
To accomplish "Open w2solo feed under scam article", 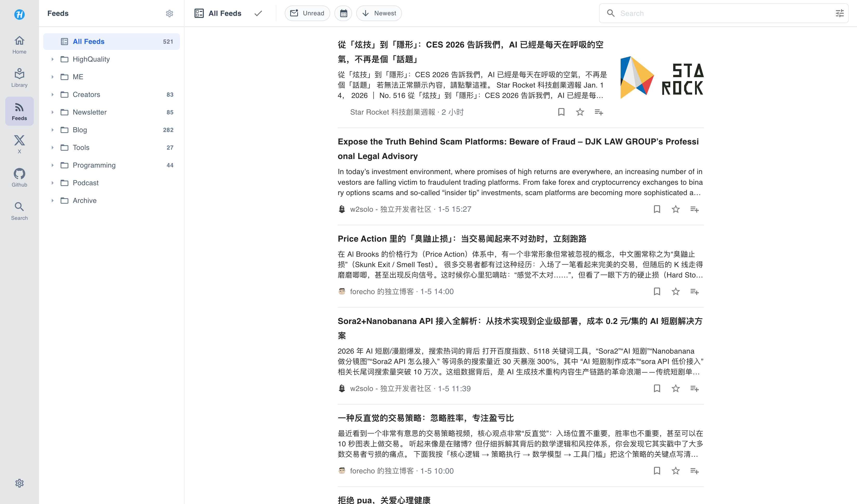I will tap(391, 209).
